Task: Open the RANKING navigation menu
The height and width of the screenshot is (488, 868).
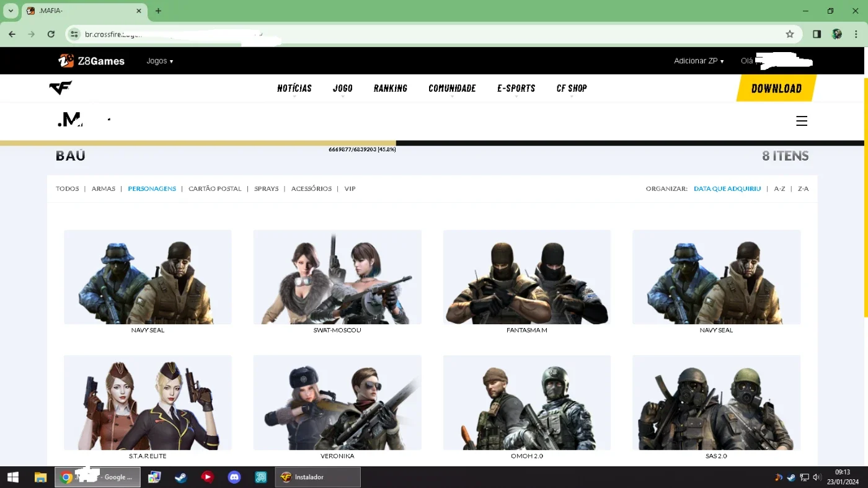Action: [391, 88]
